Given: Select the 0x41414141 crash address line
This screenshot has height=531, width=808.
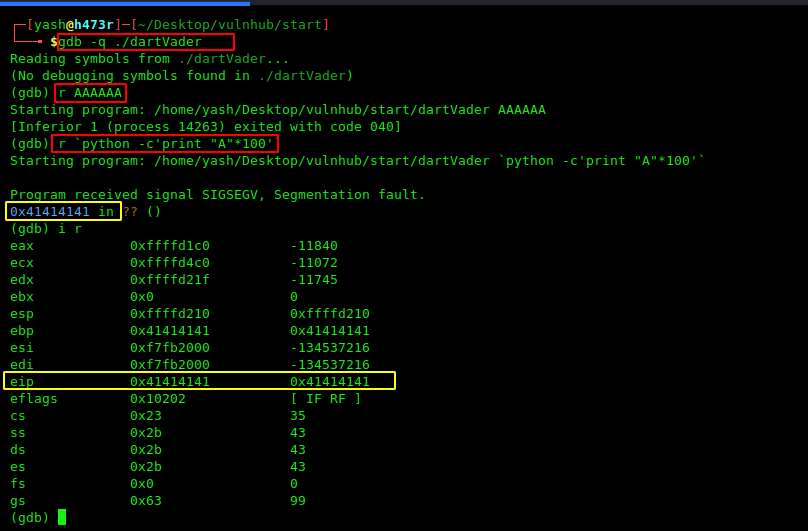Looking at the screenshot, I should 86,212.
